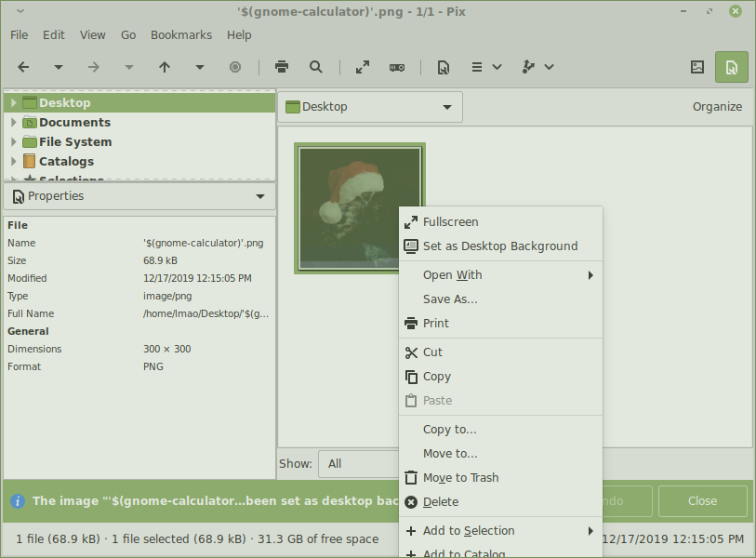Open Desktop location dropdown
Image resolution: width=756 pixels, height=558 pixels.
tap(370, 107)
